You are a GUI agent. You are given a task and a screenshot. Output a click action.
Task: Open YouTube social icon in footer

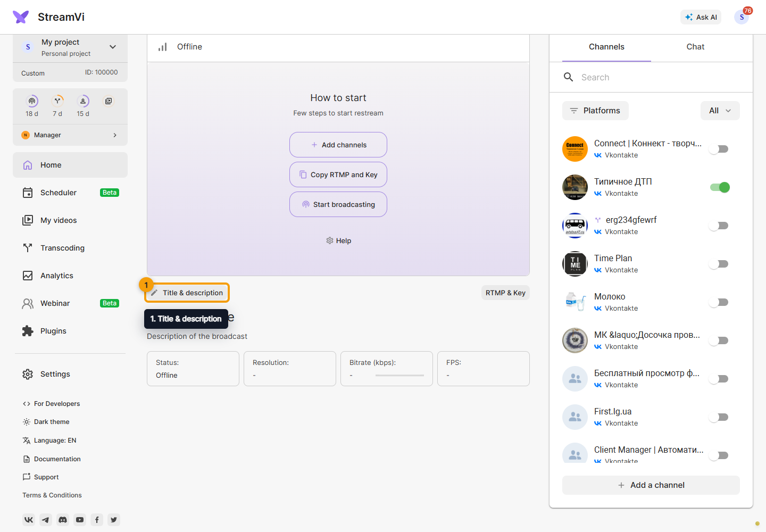pyautogui.click(x=80, y=520)
